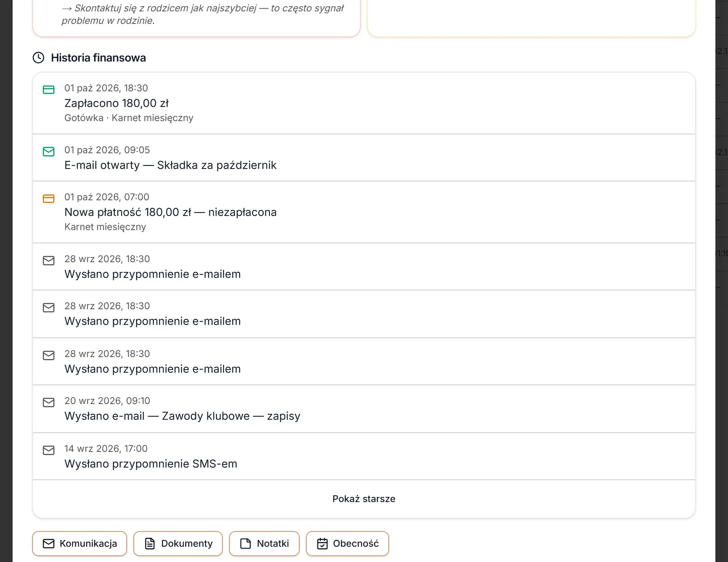Image resolution: width=728 pixels, height=562 pixels.
Task: Click E-mail otwarty — Składka za październik
Action: click(x=170, y=165)
